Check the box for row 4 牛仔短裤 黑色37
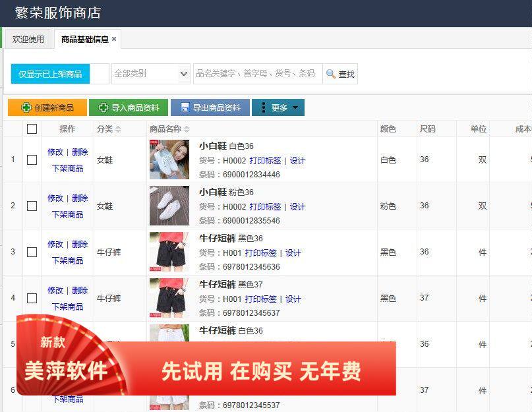The image size is (532, 412). [32, 299]
